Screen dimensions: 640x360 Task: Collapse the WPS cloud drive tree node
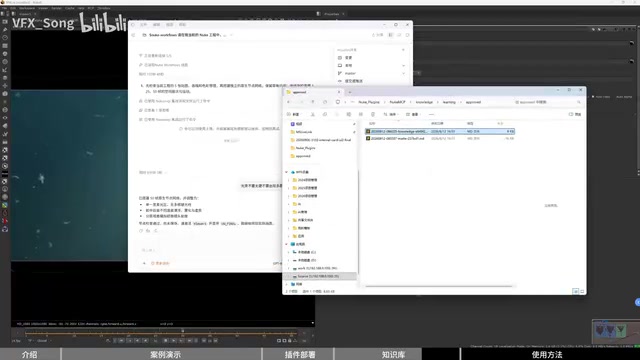click(287, 172)
